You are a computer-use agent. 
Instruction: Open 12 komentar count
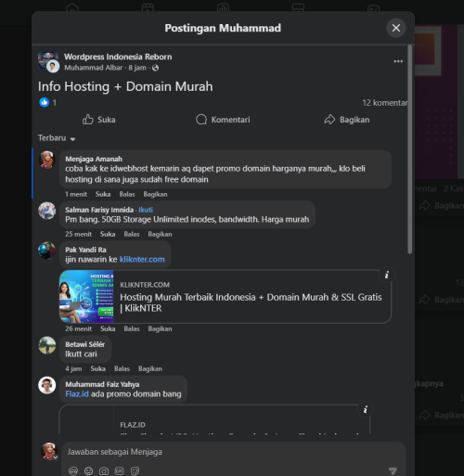click(385, 103)
